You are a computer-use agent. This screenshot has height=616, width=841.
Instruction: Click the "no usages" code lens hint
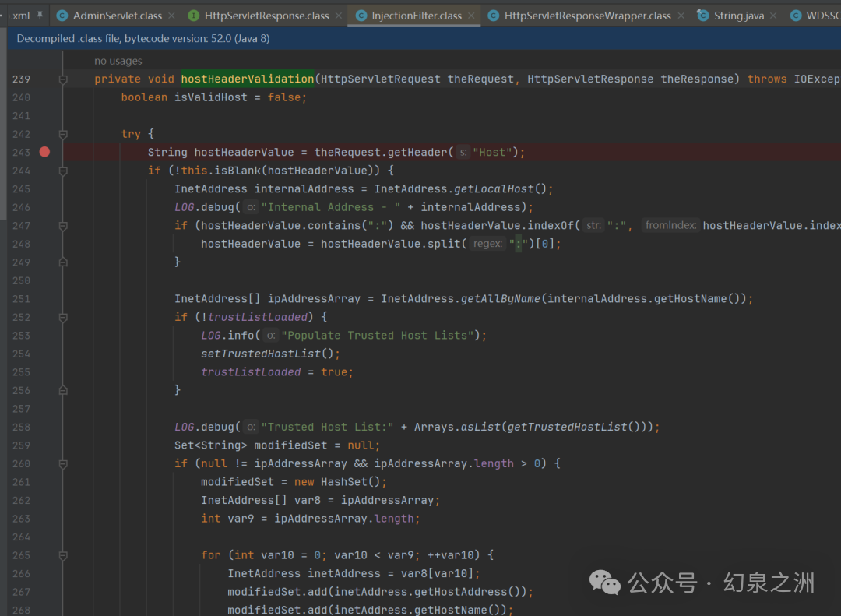click(x=118, y=61)
